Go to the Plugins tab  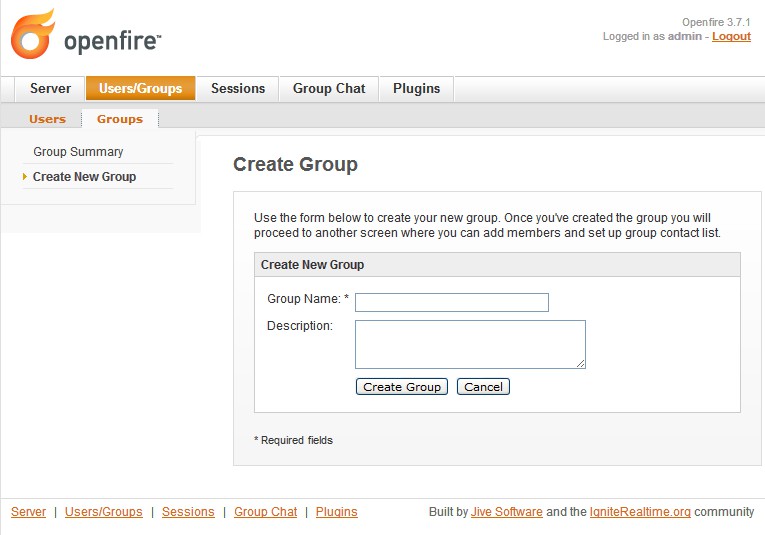(x=416, y=89)
